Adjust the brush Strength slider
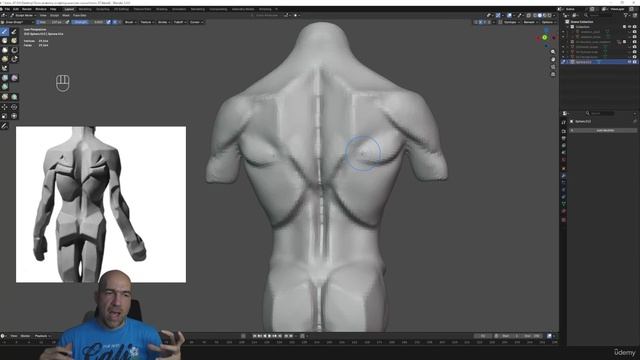Screen dimensions: 640x360 87,22
